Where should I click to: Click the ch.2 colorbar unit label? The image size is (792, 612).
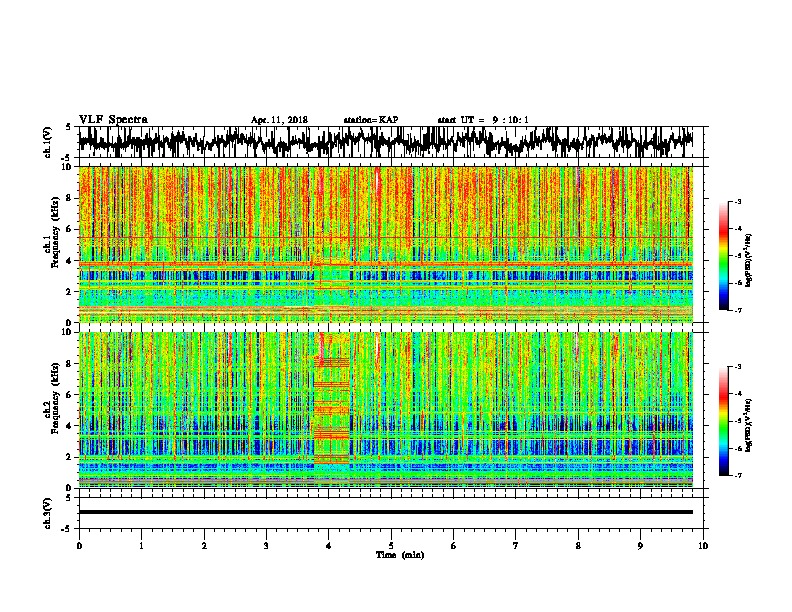tap(748, 425)
